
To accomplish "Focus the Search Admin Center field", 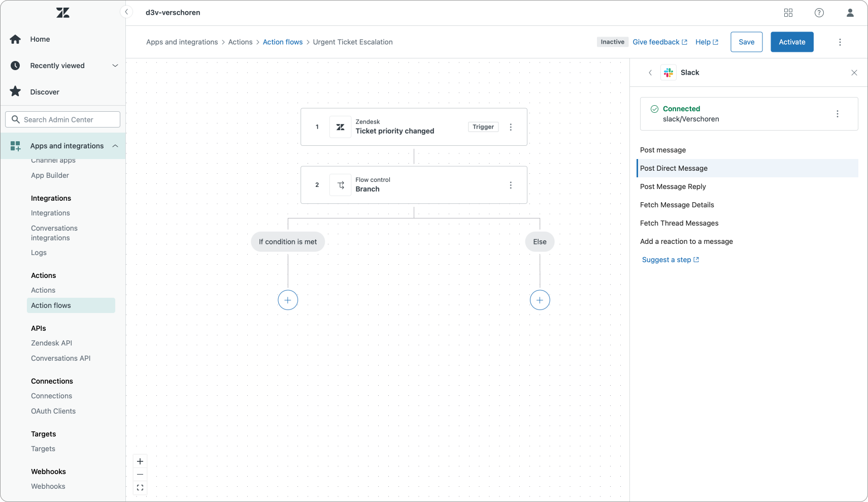I will [x=63, y=119].
